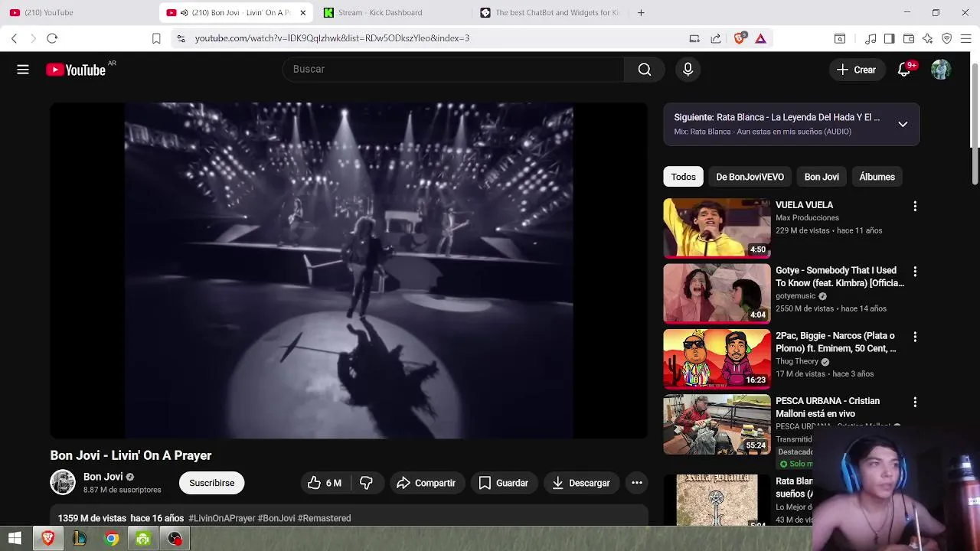Click the search magnifier button
The width and height of the screenshot is (980, 551).
click(x=645, y=70)
